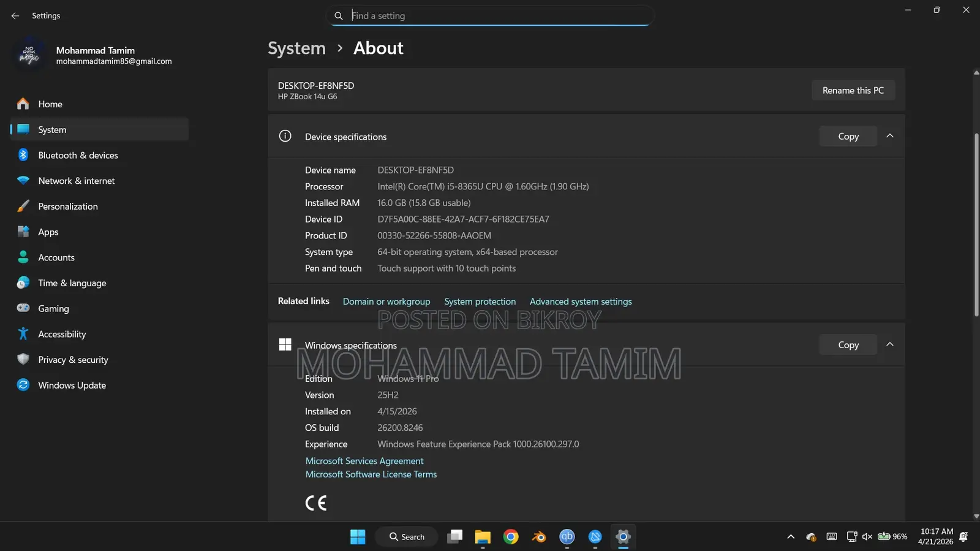The image size is (980, 551).
Task: Open the Home icon in sidebar
Action: point(23,104)
